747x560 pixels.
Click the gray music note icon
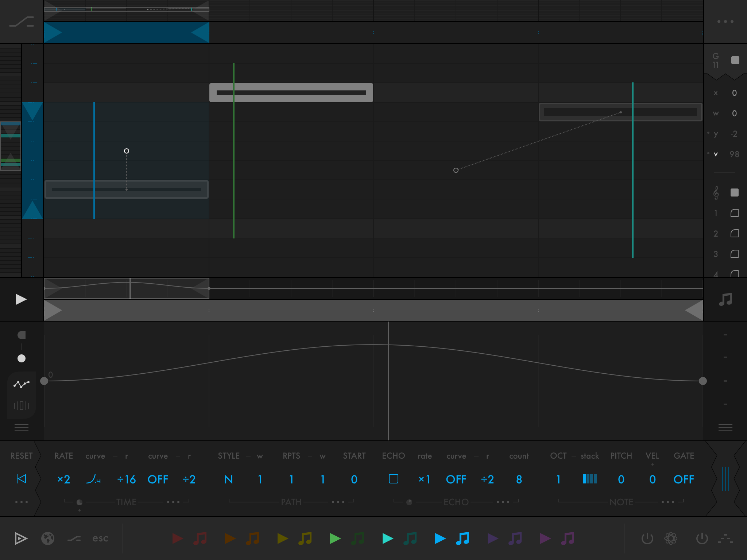point(725,299)
